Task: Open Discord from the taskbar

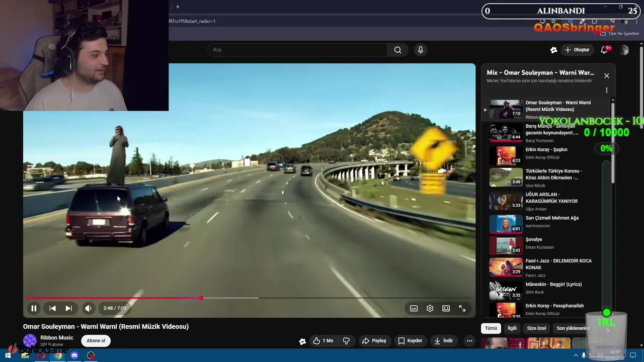Action: [x=74, y=355]
